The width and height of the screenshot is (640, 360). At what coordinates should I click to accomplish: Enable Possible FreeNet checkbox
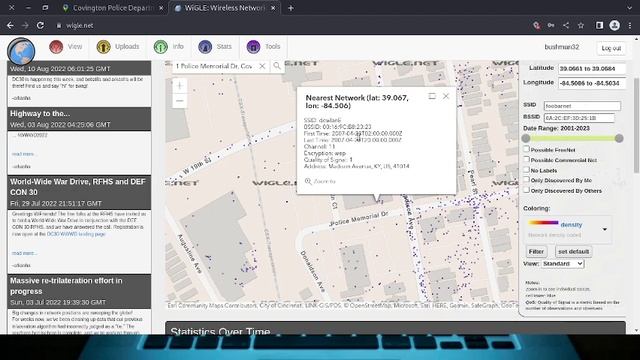click(x=527, y=149)
